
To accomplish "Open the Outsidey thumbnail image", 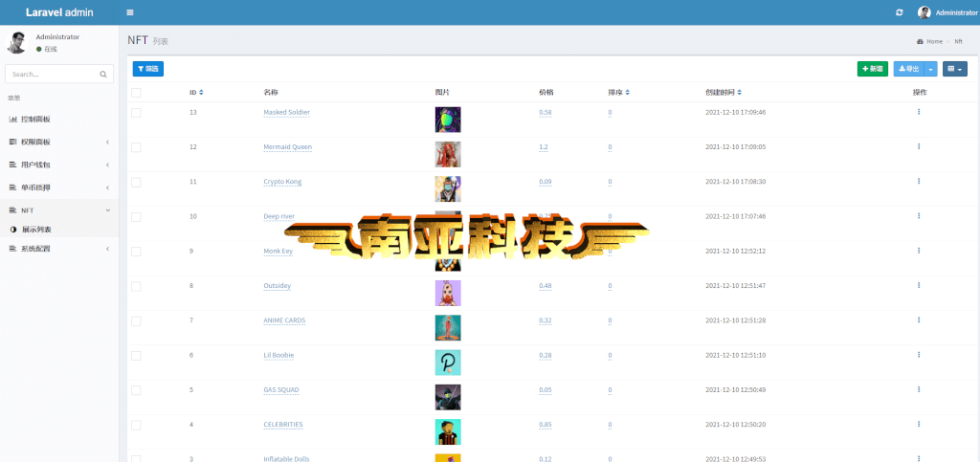I will click(448, 293).
